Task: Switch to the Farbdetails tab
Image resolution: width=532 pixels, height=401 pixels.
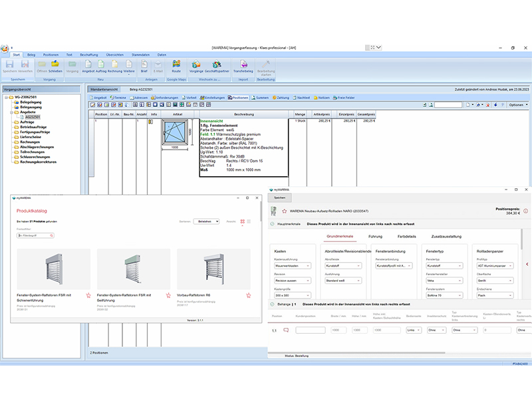Action: (x=406, y=236)
